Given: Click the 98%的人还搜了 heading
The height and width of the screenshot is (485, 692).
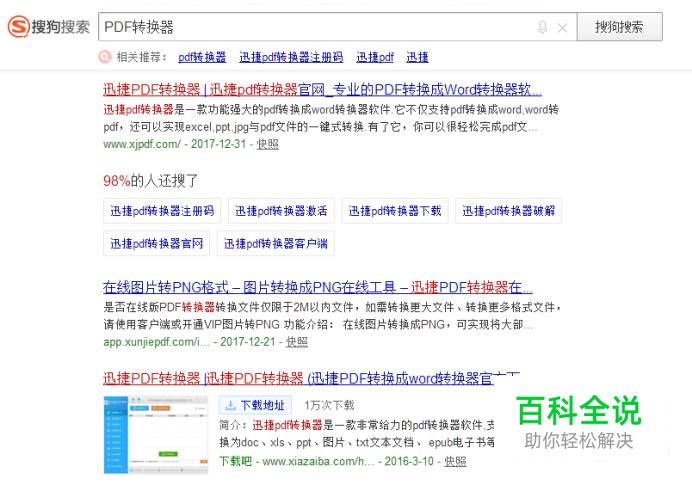Looking at the screenshot, I should pos(150,181).
